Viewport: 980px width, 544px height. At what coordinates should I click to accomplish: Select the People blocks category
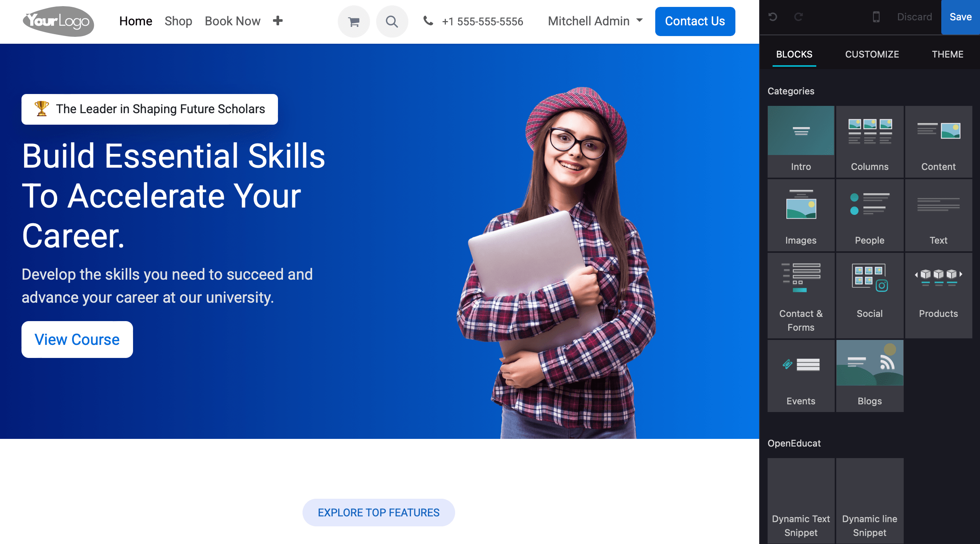(870, 215)
